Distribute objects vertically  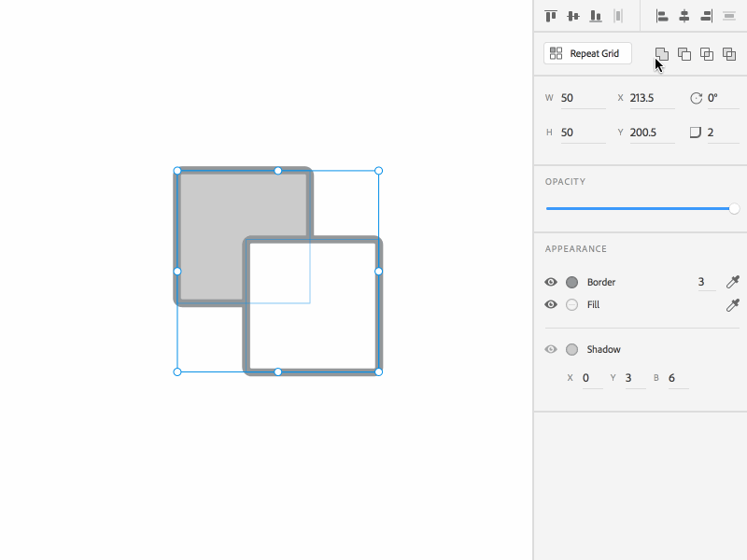pyautogui.click(x=729, y=16)
